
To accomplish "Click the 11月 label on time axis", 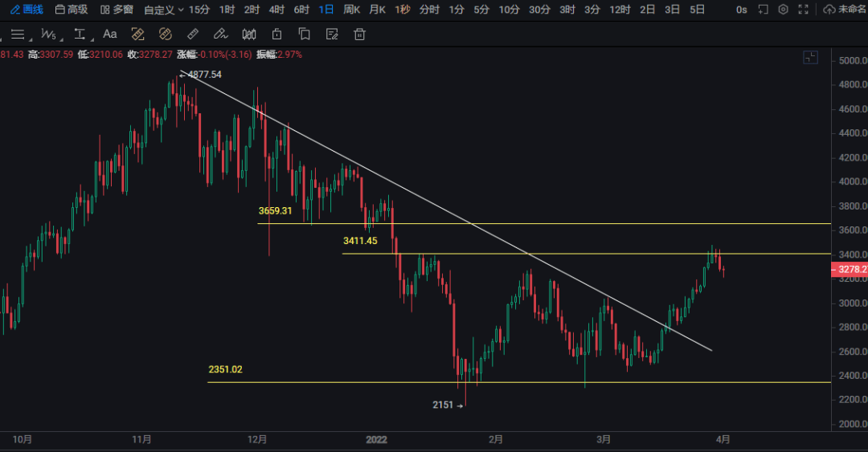I will pos(141,439).
